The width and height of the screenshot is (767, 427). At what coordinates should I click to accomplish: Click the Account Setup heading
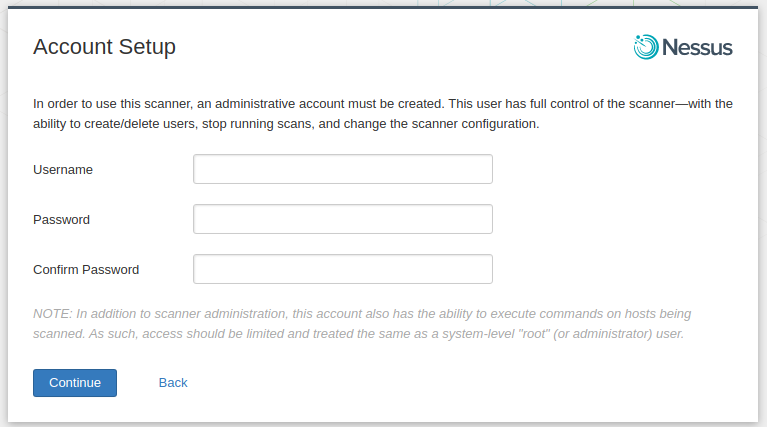(x=104, y=47)
